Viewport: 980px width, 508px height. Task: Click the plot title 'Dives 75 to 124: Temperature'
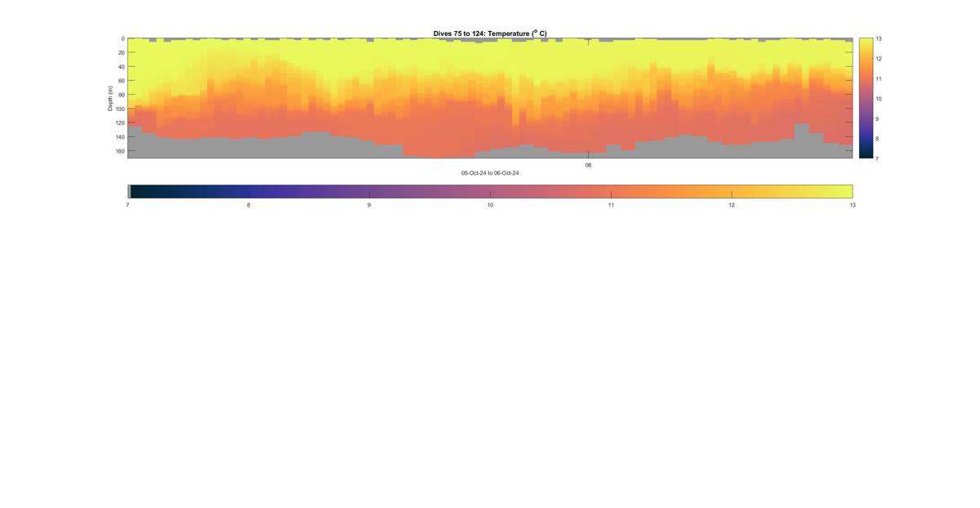[x=490, y=33]
